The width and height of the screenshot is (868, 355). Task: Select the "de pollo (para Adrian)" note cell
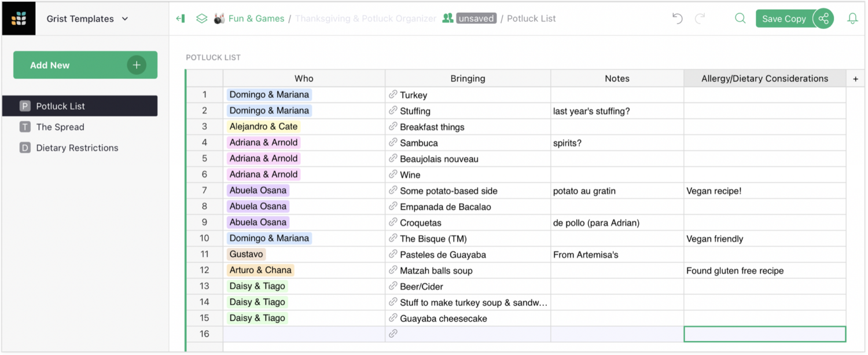click(617, 222)
